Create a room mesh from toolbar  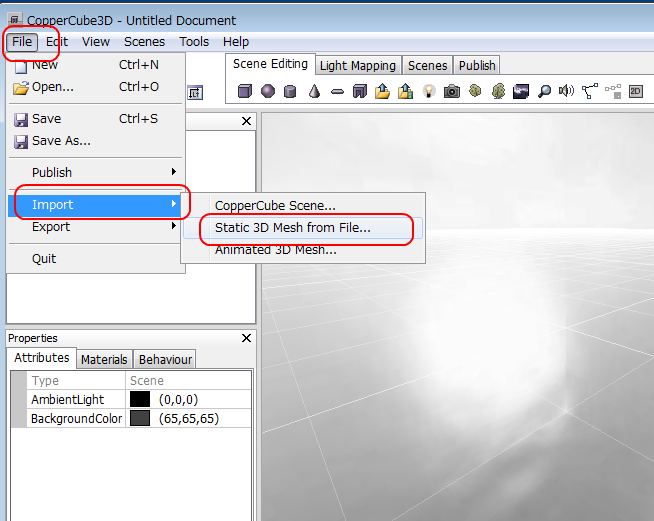coord(360,91)
